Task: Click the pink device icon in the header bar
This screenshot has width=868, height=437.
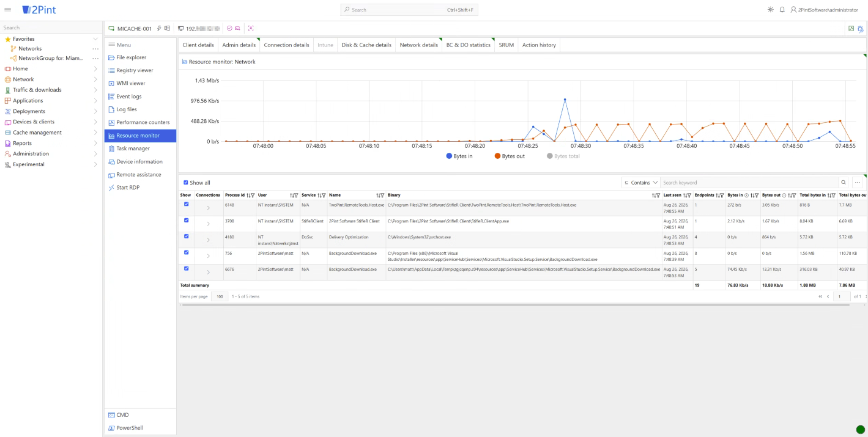Action: pos(237,28)
